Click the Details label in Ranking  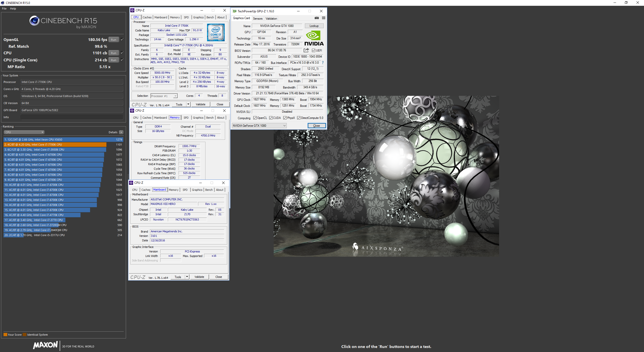(x=113, y=132)
